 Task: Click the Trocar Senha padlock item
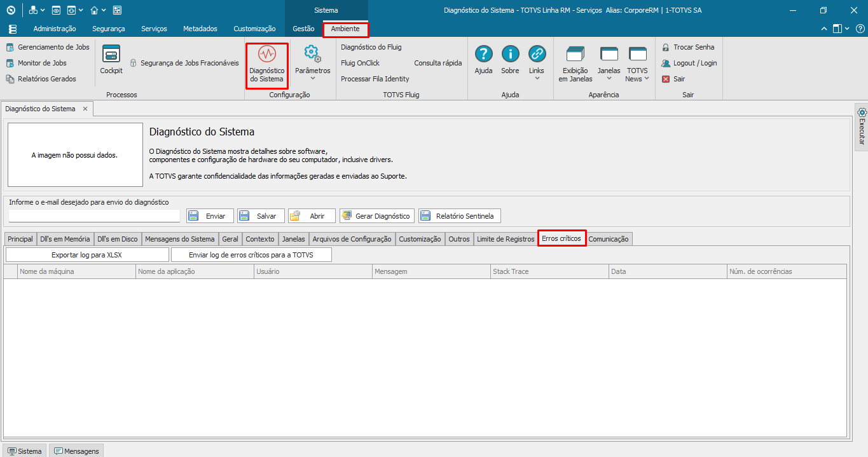[688, 47]
